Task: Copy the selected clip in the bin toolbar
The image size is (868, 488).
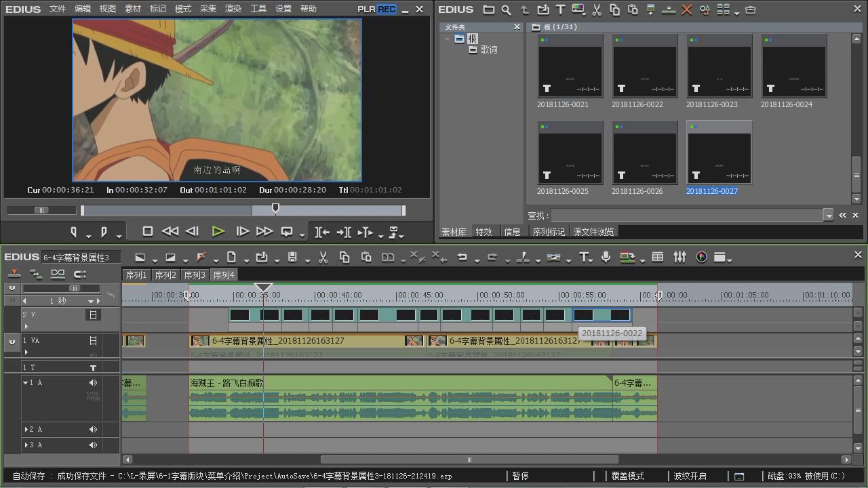Action: click(614, 9)
